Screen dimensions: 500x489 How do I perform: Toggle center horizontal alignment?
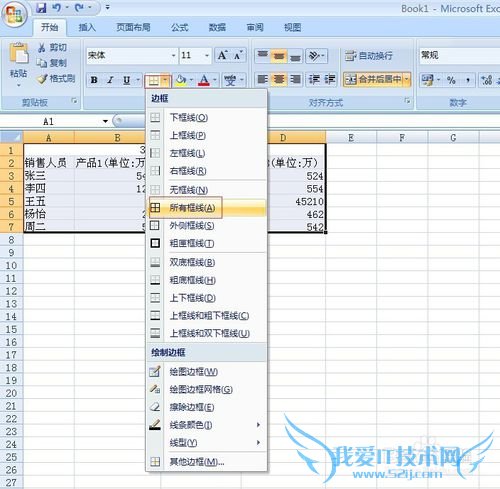click(279, 80)
